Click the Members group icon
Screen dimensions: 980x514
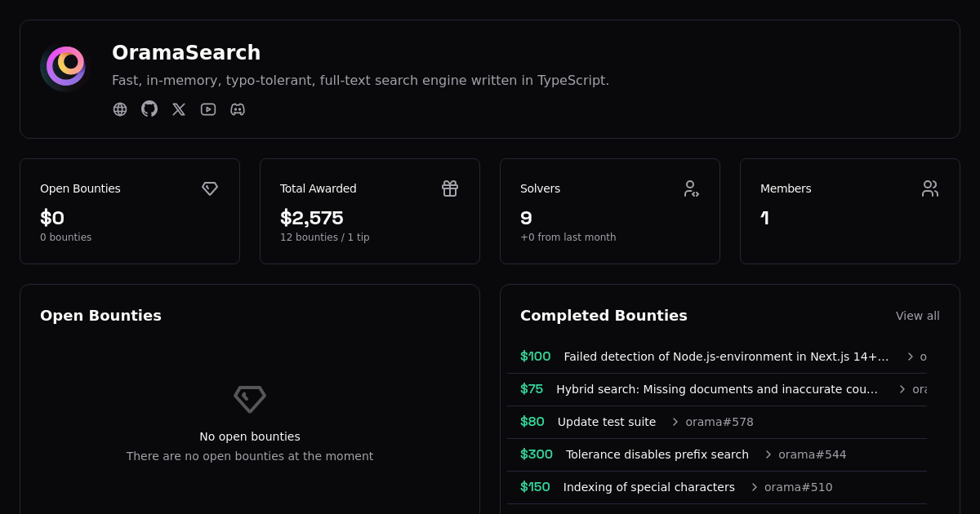click(930, 188)
